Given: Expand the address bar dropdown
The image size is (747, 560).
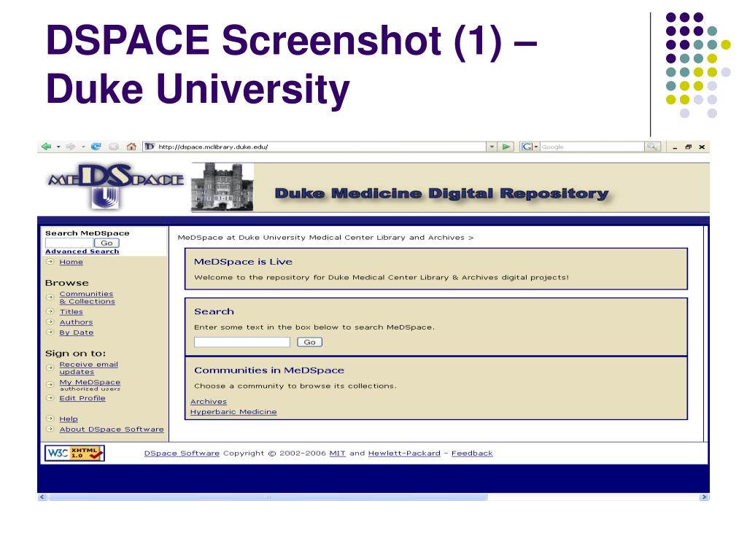Looking at the screenshot, I should click(x=492, y=147).
